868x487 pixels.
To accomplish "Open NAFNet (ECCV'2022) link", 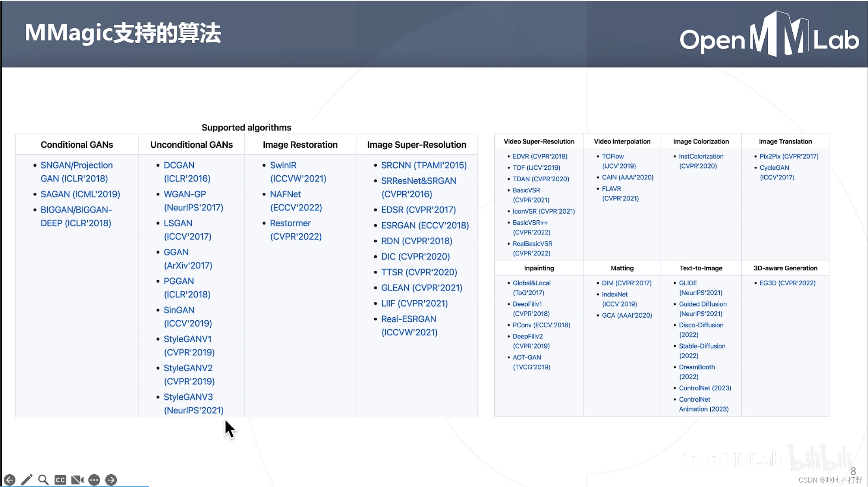I will point(296,201).
